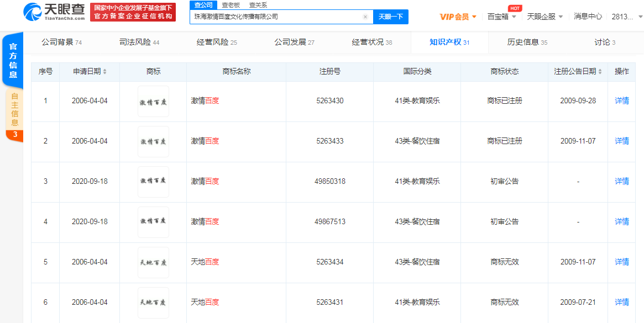Click the 自主信息 side tab with badge 3
This screenshot has height=323, width=644.
click(x=15, y=114)
